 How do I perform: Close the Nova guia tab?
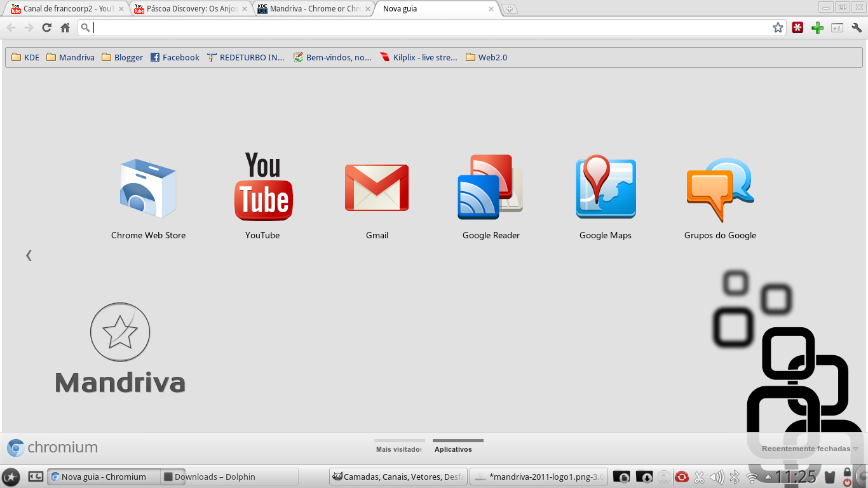491,9
